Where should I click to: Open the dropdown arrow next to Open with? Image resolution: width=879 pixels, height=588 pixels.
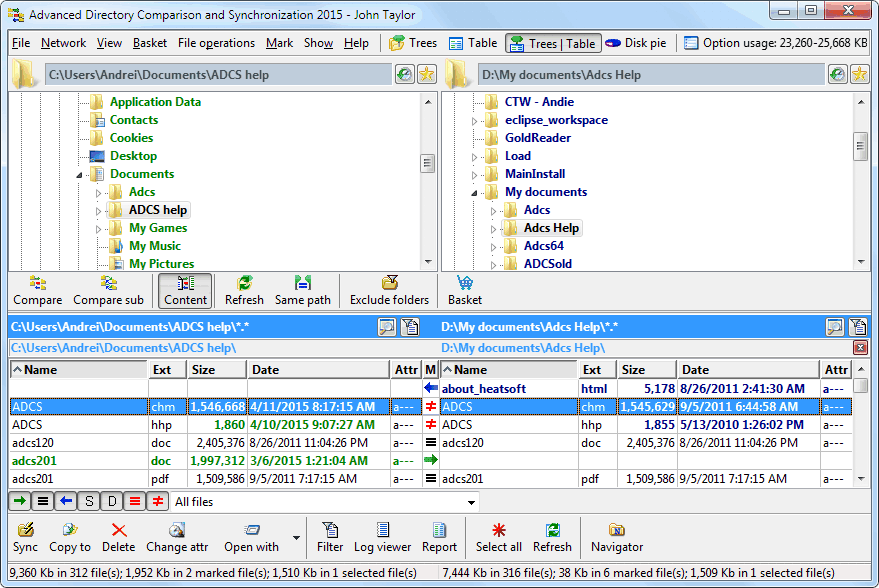pyautogui.click(x=296, y=538)
